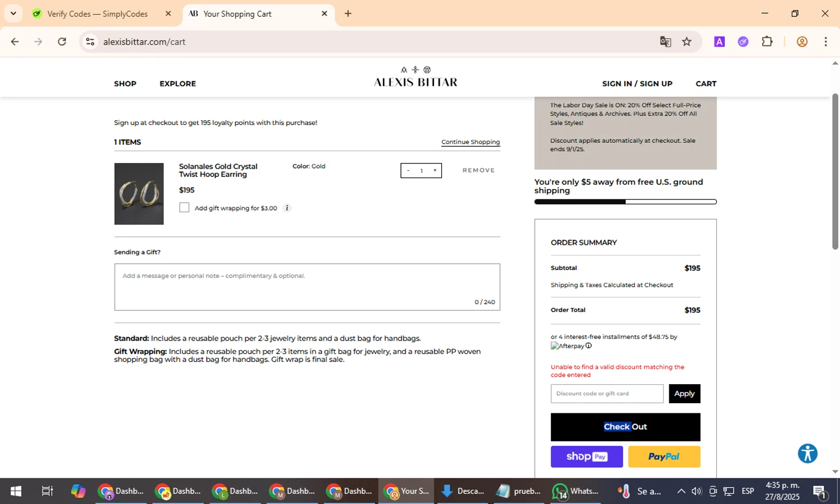Viewport: 840px width, 504px height.
Task: Decrease quantity with the minus button
Action: click(408, 171)
